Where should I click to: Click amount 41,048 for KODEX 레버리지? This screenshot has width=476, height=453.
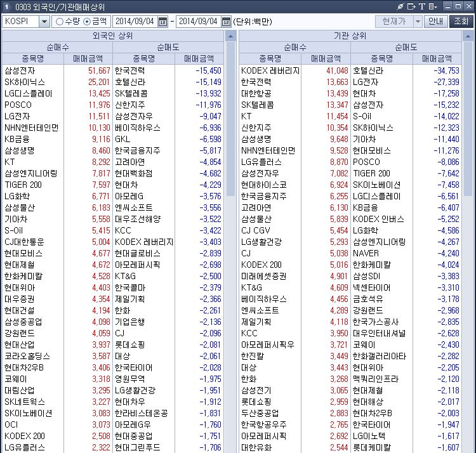point(337,70)
